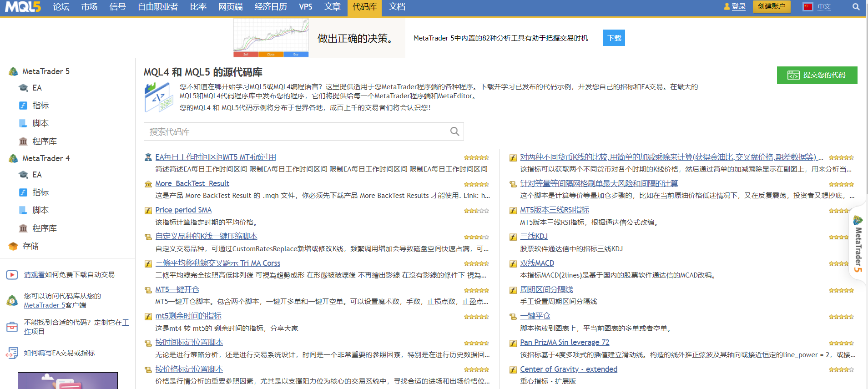Click the 创建账户 button

tap(772, 6)
